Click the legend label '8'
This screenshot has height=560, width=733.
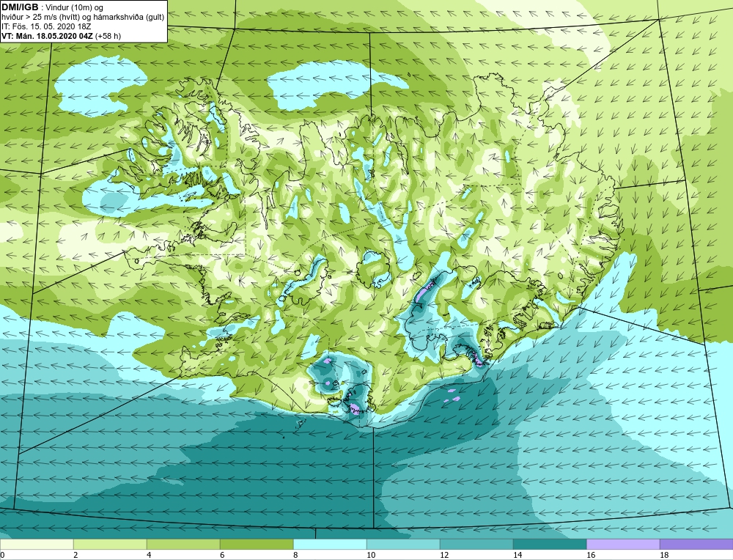(x=295, y=555)
